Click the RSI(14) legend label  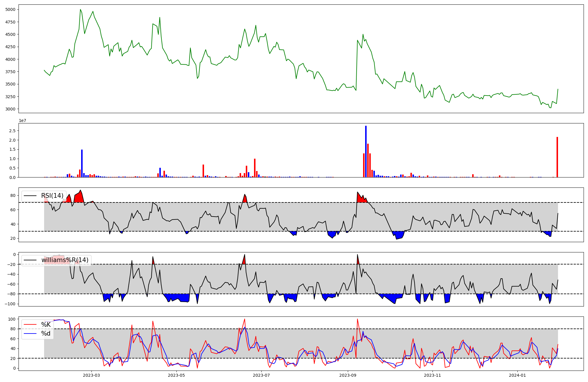coord(52,196)
